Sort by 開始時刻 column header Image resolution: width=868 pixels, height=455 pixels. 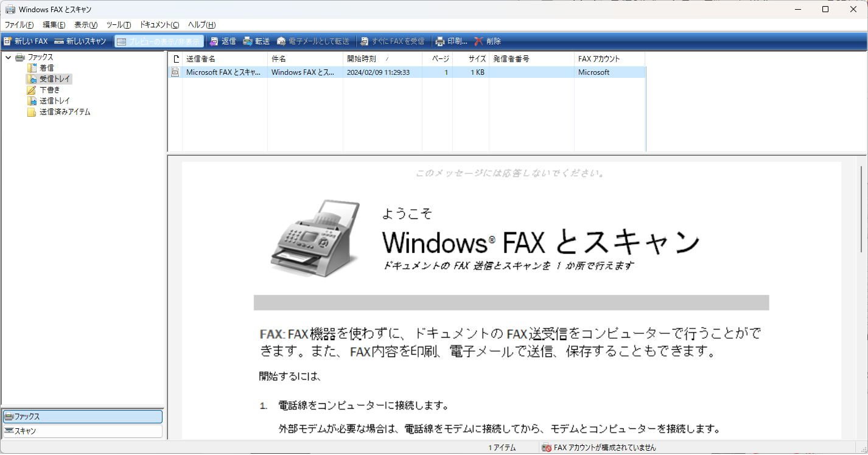[x=382, y=59]
